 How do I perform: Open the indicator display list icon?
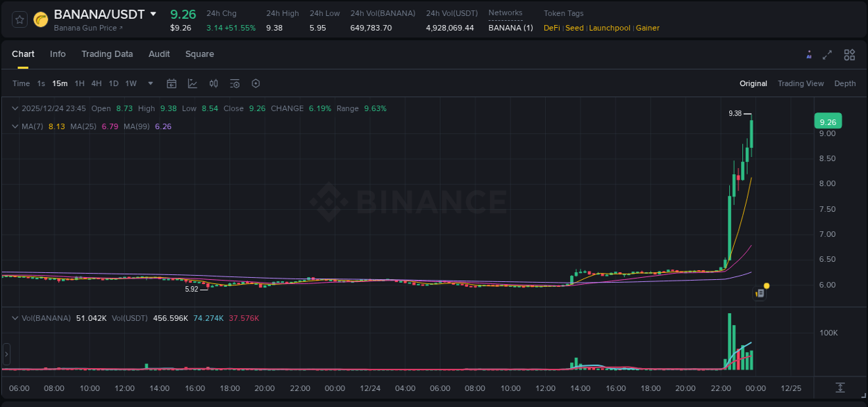pyautogui.click(x=234, y=83)
